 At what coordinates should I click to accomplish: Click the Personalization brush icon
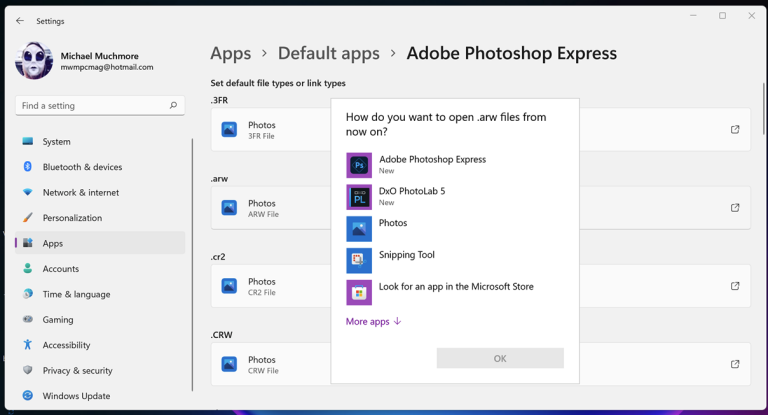28,217
